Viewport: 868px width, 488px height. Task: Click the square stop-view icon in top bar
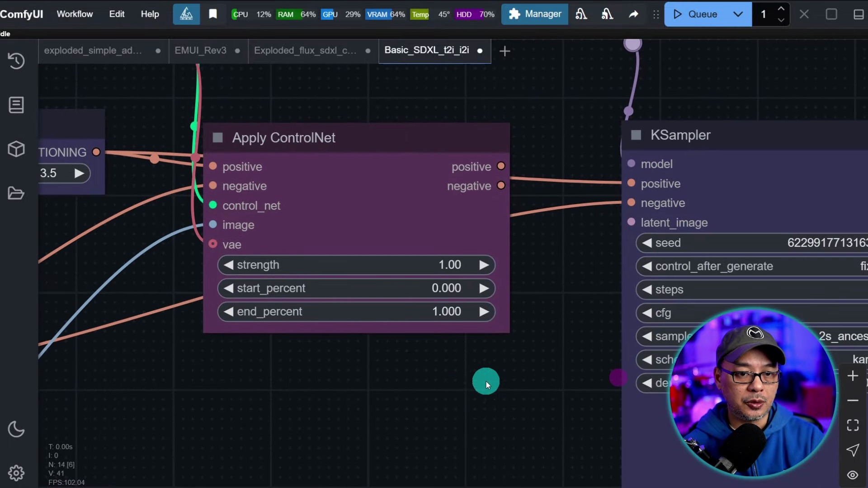pyautogui.click(x=831, y=14)
